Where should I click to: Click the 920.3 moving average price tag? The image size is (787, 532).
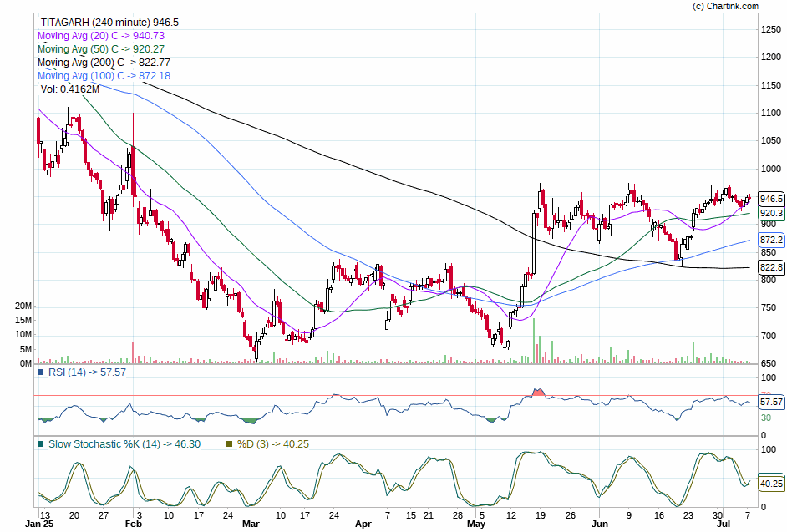tap(771, 213)
